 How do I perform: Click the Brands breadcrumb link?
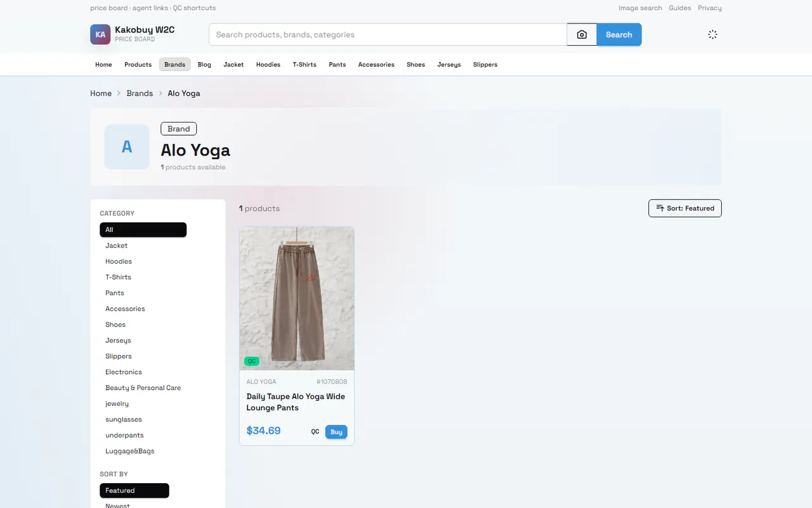[140, 93]
